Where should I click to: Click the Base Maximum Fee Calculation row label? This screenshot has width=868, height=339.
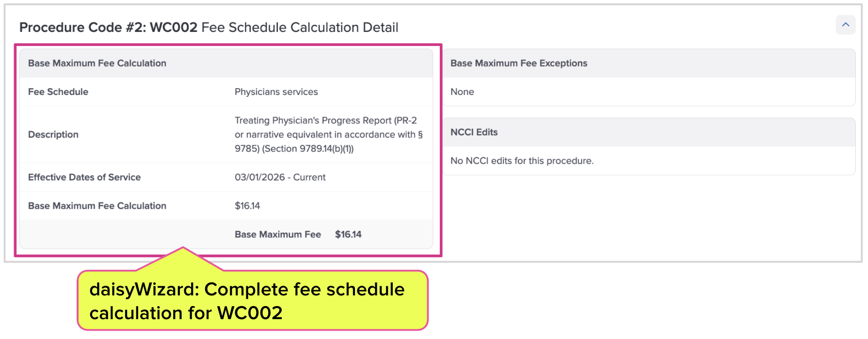[x=97, y=206]
